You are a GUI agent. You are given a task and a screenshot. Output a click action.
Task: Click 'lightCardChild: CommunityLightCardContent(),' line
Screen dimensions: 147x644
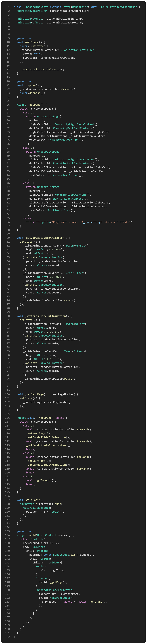tap(64, 124)
